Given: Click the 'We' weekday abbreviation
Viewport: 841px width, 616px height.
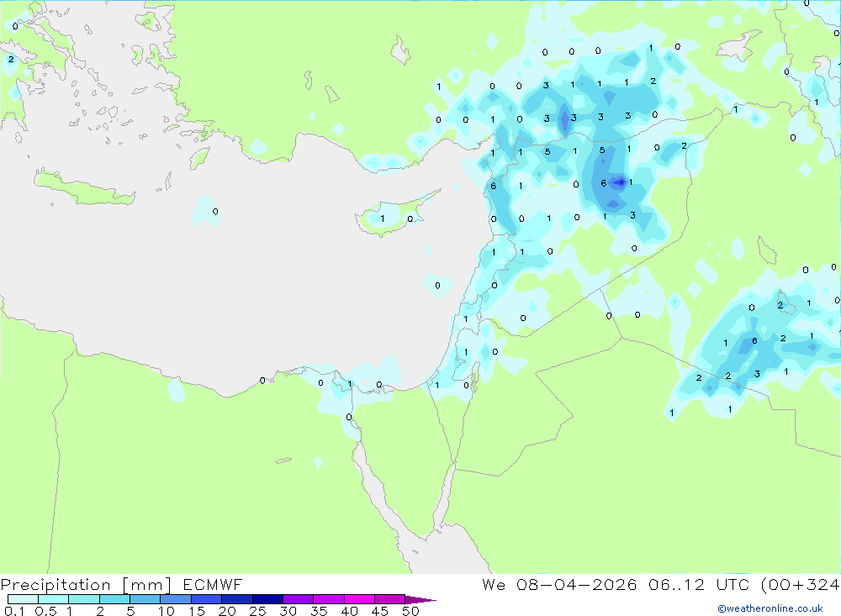Looking at the screenshot, I should click(494, 584).
